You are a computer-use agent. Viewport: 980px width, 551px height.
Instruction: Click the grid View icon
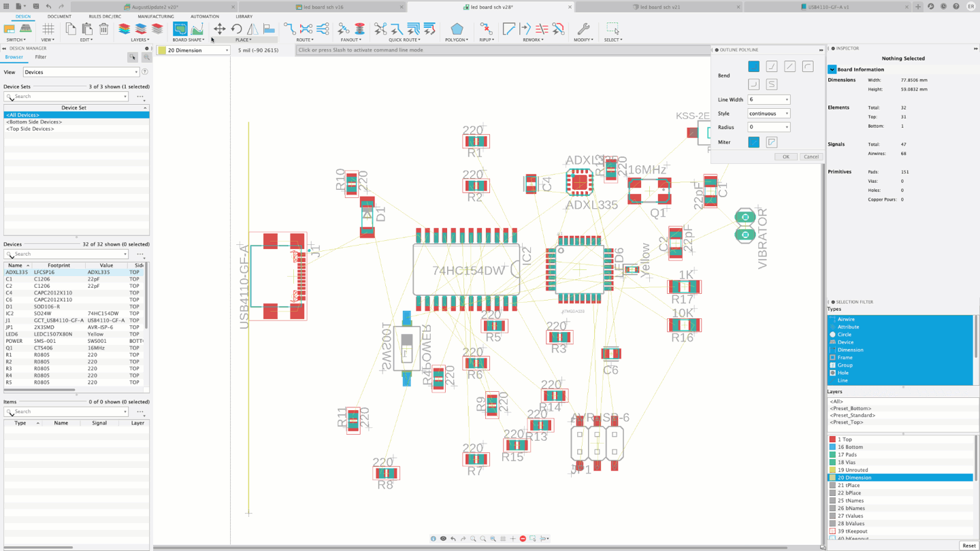tap(48, 29)
